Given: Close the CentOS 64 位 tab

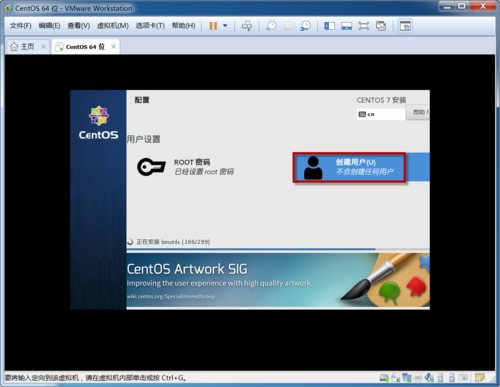Looking at the screenshot, I should click(x=114, y=47).
